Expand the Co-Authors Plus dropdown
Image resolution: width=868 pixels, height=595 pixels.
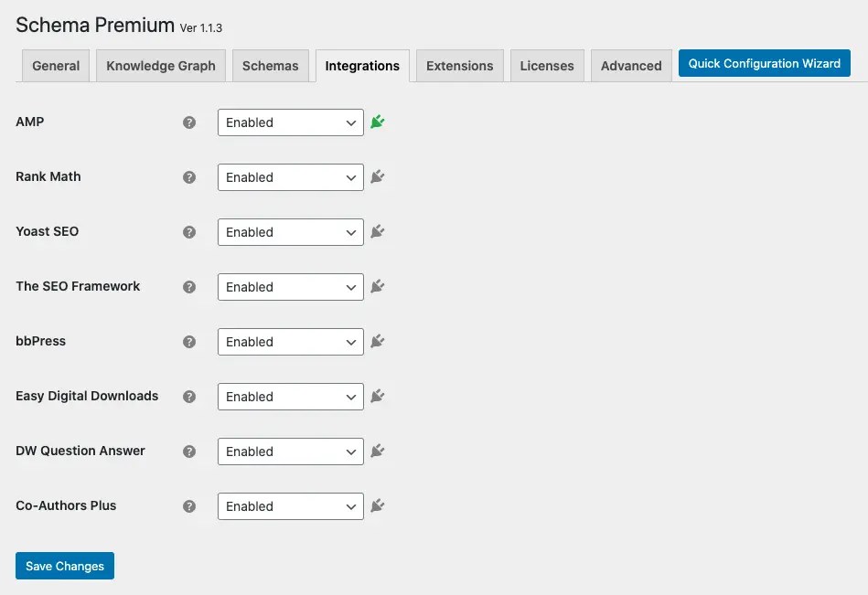tap(291, 506)
